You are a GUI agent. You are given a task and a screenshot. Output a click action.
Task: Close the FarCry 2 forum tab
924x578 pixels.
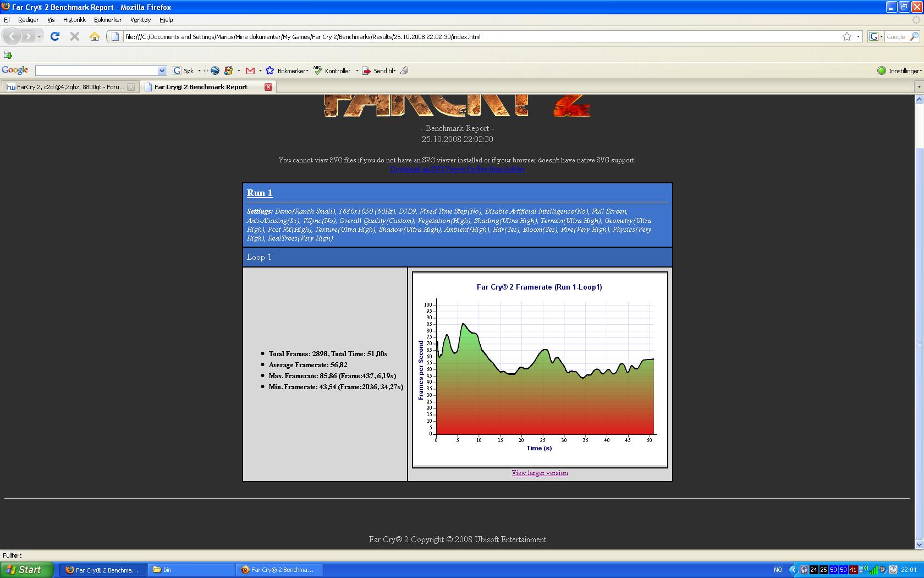click(130, 87)
